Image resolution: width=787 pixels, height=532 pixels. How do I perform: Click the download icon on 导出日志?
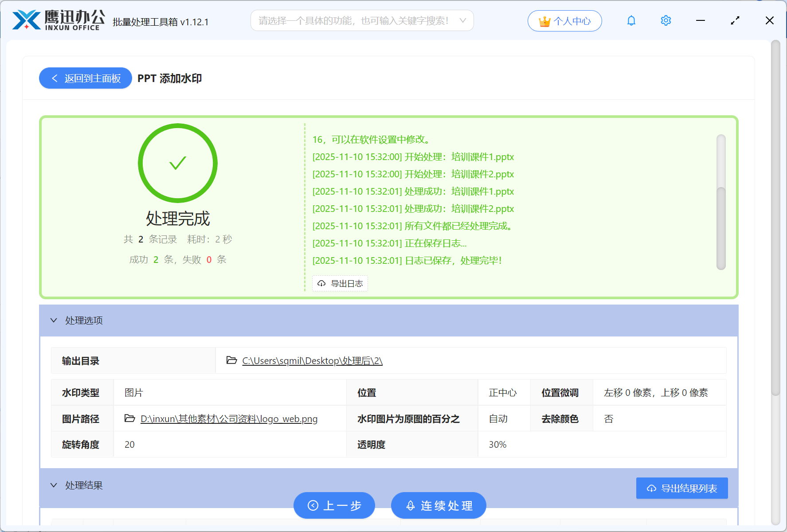[321, 283]
